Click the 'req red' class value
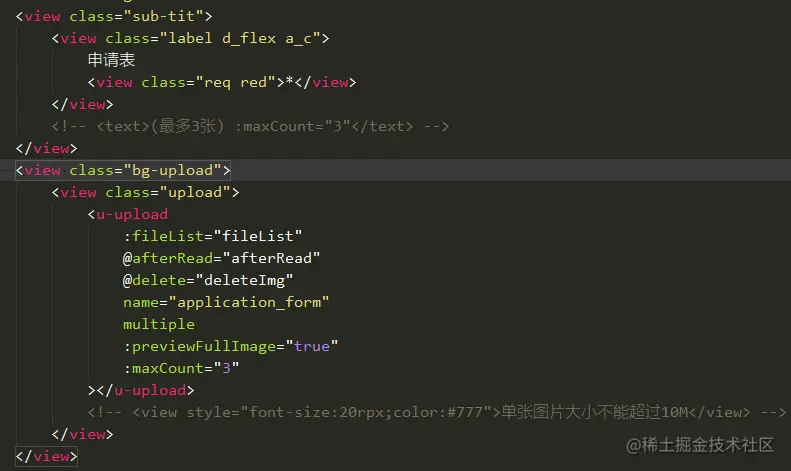The height and width of the screenshot is (471, 791). click(236, 82)
